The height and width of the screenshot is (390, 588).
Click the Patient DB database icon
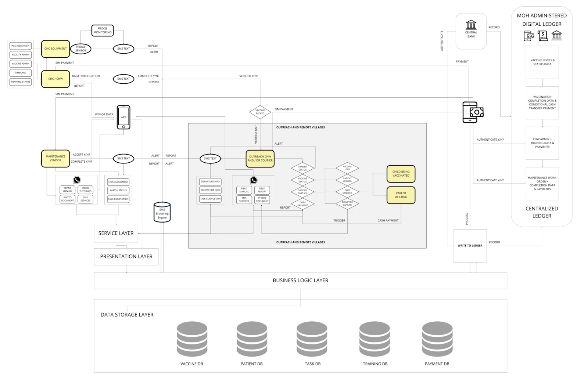coord(252,339)
